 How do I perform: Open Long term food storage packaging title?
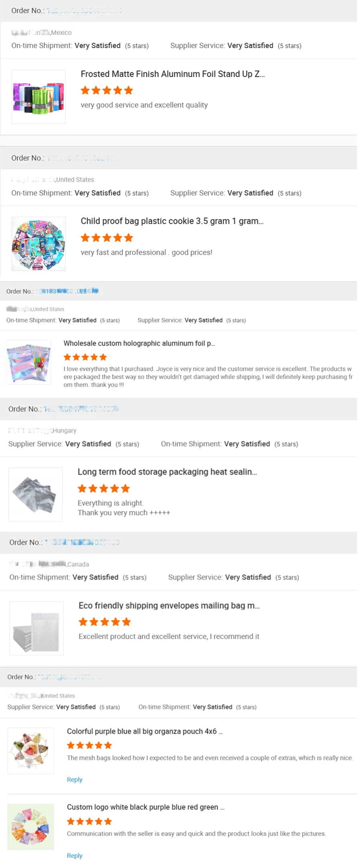[167, 472]
